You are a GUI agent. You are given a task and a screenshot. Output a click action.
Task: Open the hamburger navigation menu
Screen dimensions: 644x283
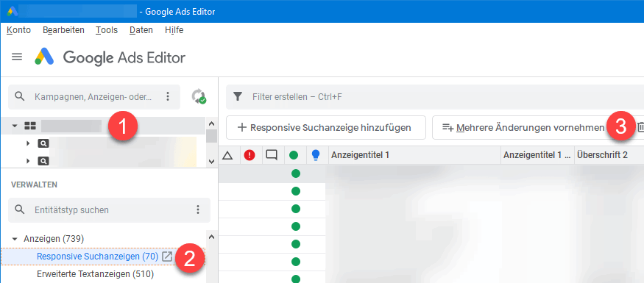point(17,57)
